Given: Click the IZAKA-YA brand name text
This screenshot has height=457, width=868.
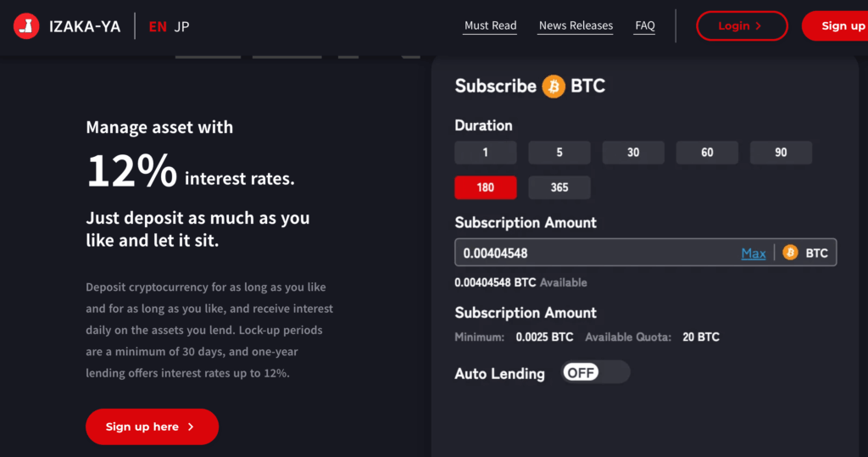Looking at the screenshot, I should (85, 26).
